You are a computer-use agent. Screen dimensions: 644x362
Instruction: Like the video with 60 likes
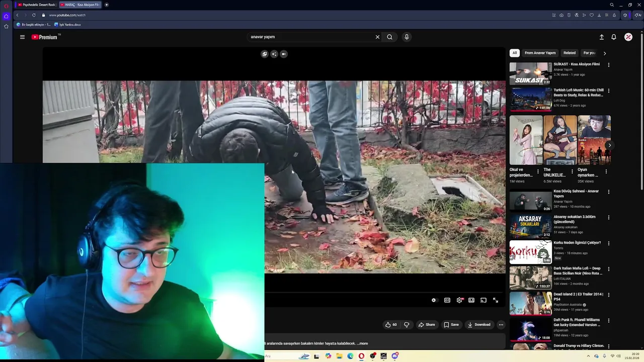(x=391, y=325)
